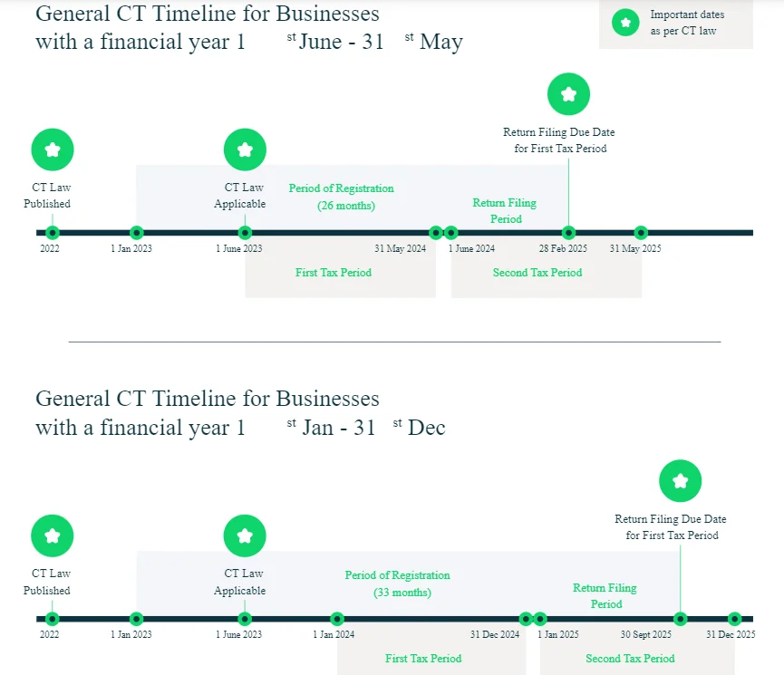The height and width of the screenshot is (675, 784).
Task: Click the Period of Registration (33 months) label
Action: click(x=398, y=583)
